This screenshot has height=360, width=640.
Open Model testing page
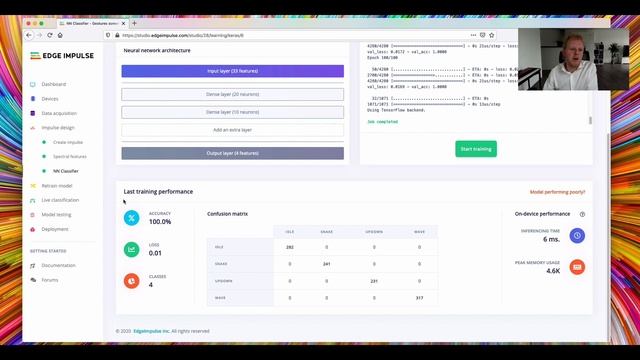point(56,215)
